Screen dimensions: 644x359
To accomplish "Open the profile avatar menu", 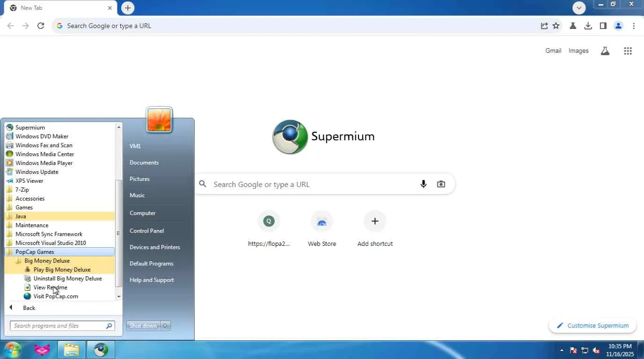I will 618,26.
